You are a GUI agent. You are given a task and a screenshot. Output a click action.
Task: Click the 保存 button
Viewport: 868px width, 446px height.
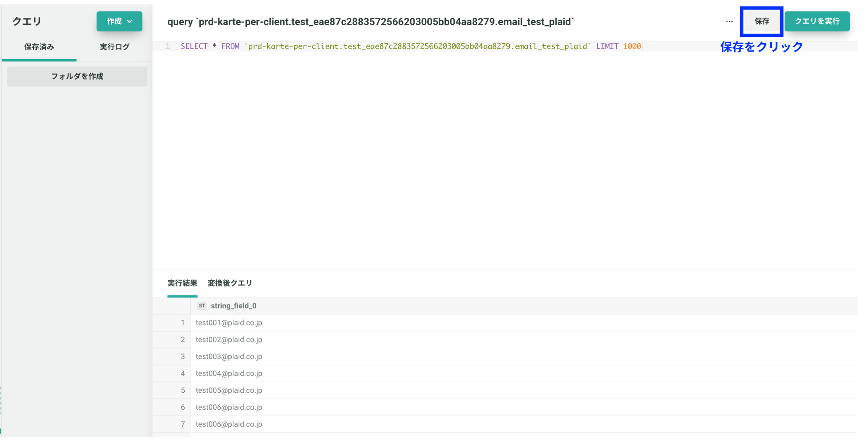(761, 21)
